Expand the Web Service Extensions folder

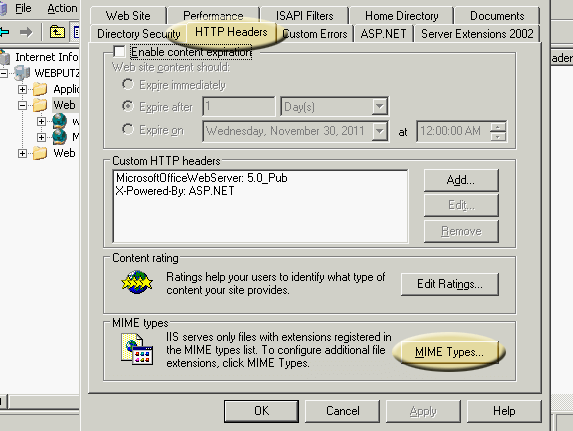tap(22, 153)
